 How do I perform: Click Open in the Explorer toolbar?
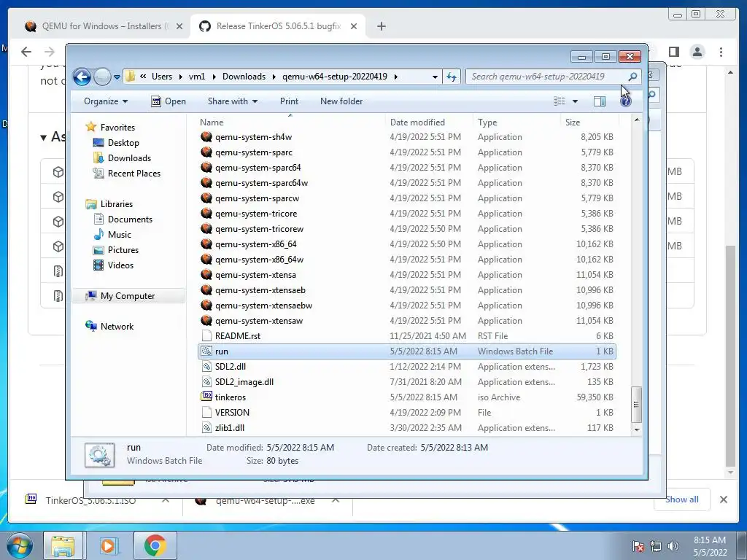click(x=169, y=101)
